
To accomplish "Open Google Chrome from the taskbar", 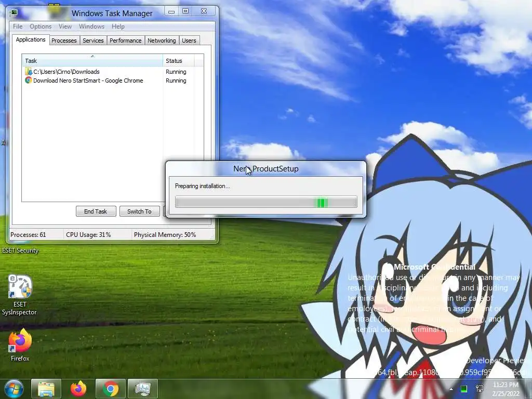I will 111,389.
